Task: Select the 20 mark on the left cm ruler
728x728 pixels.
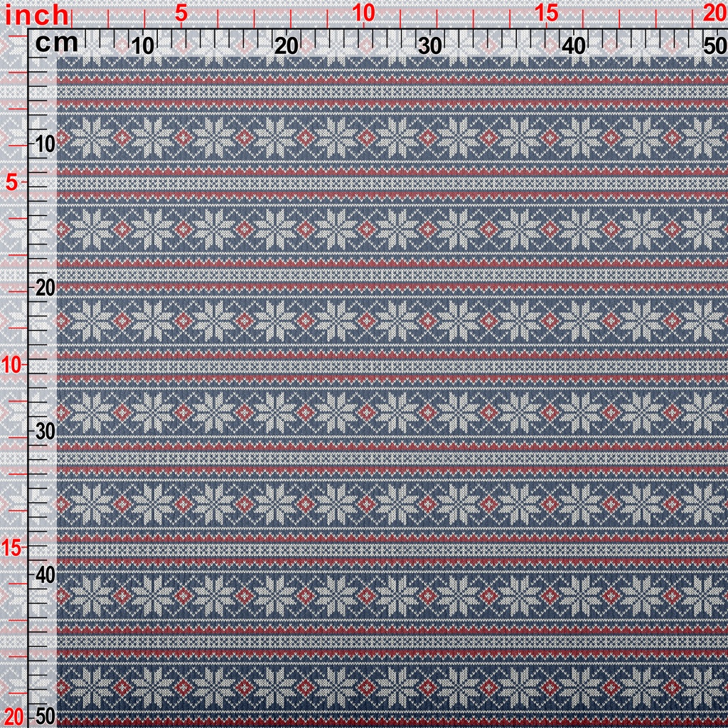Action: 44,288
